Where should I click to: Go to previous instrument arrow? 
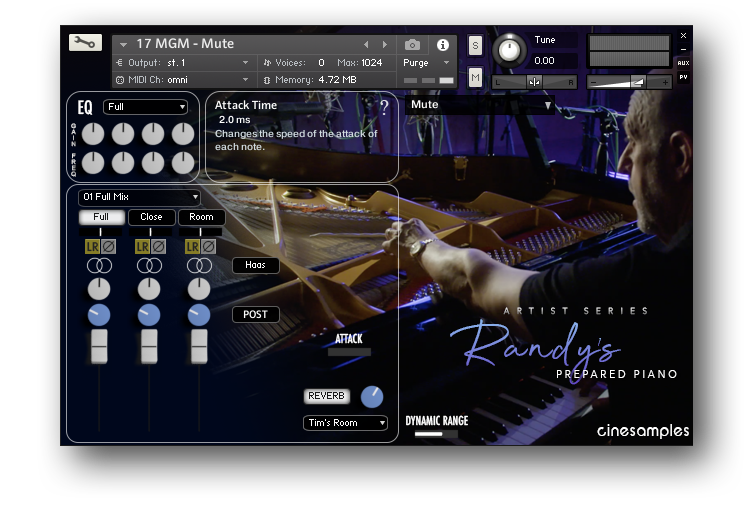click(x=366, y=44)
